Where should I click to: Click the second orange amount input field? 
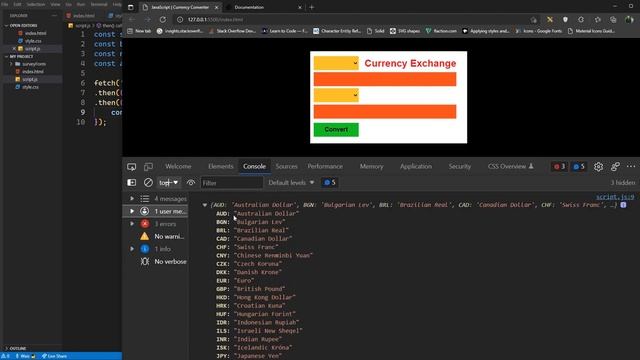coord(385,111)
